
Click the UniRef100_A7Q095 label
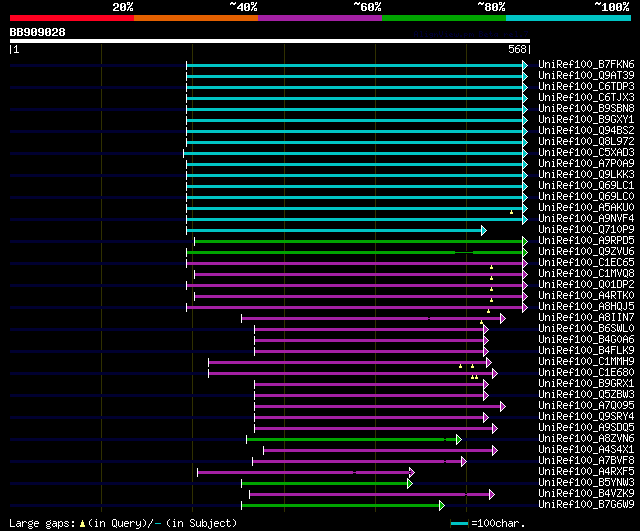point(586,406)
